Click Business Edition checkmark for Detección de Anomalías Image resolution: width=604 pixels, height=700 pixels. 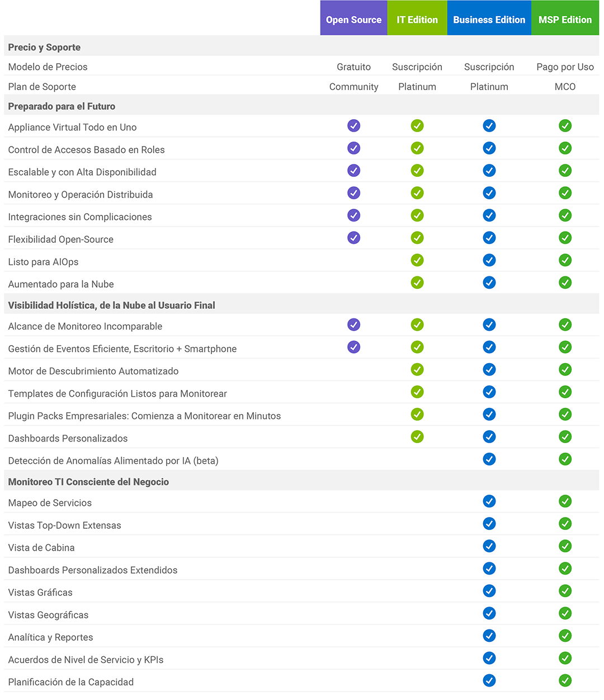click(x=489, y=459)
